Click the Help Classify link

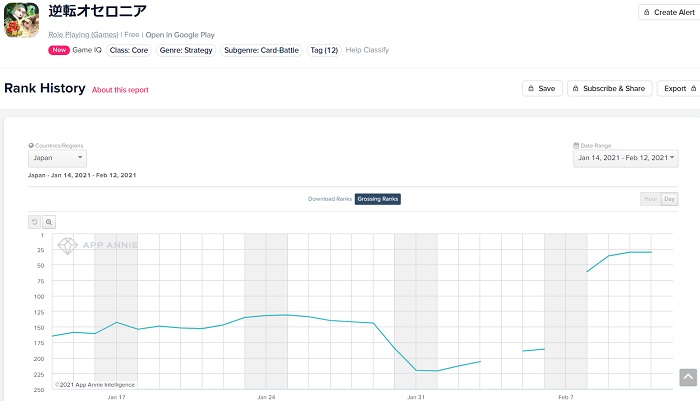367,50
